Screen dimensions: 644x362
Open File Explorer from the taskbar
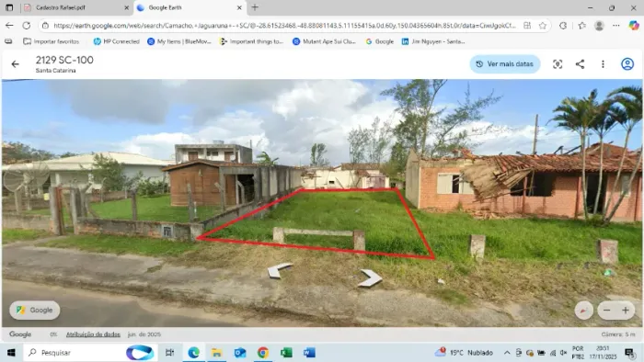click(x=216, y=353)
